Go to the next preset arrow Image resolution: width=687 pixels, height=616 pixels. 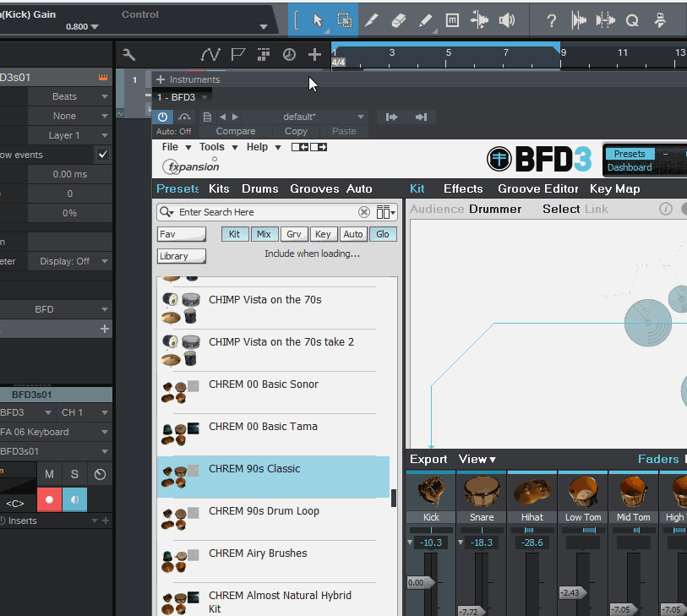click(235, 117)
